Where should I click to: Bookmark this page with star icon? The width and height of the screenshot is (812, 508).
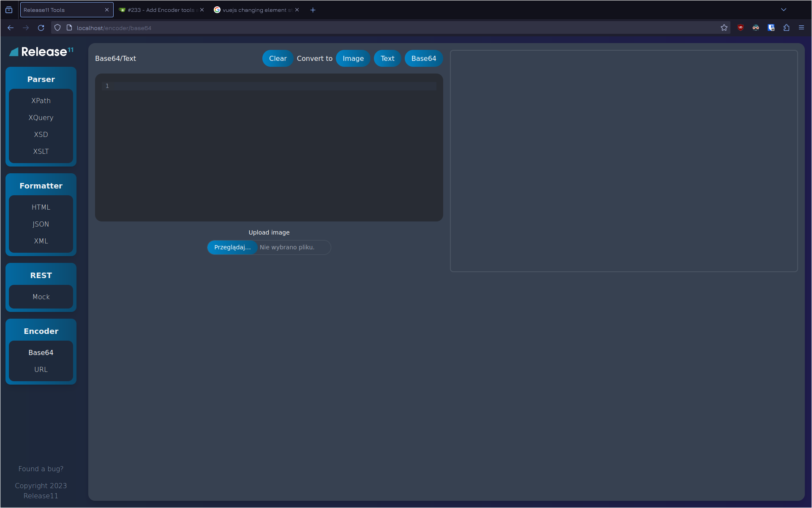point(724,28)
